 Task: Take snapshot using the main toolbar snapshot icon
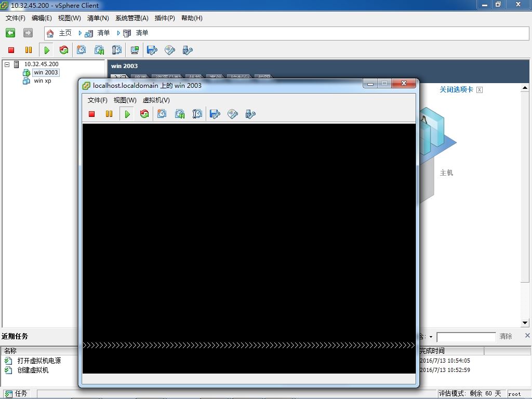click(81, 50)
